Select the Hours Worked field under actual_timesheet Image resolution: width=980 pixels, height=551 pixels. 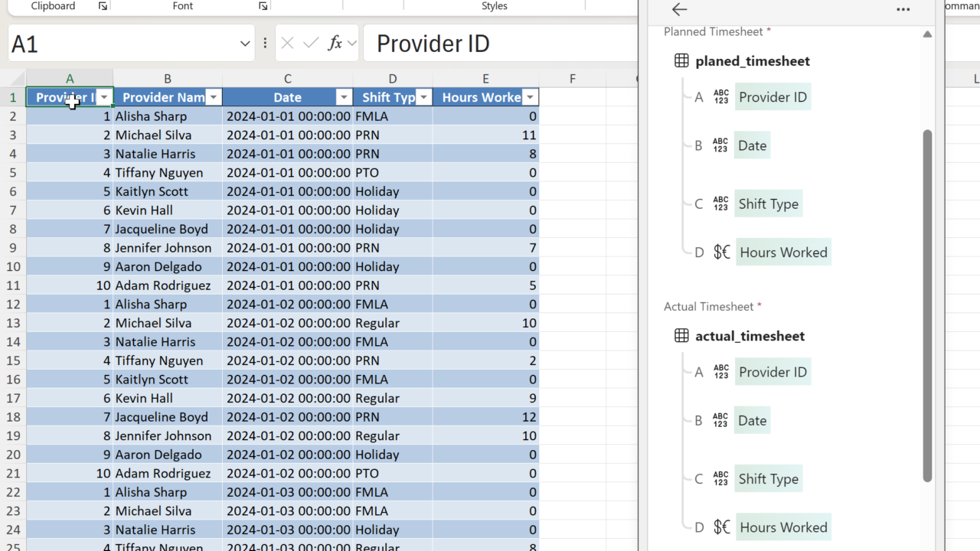(782, 527)
